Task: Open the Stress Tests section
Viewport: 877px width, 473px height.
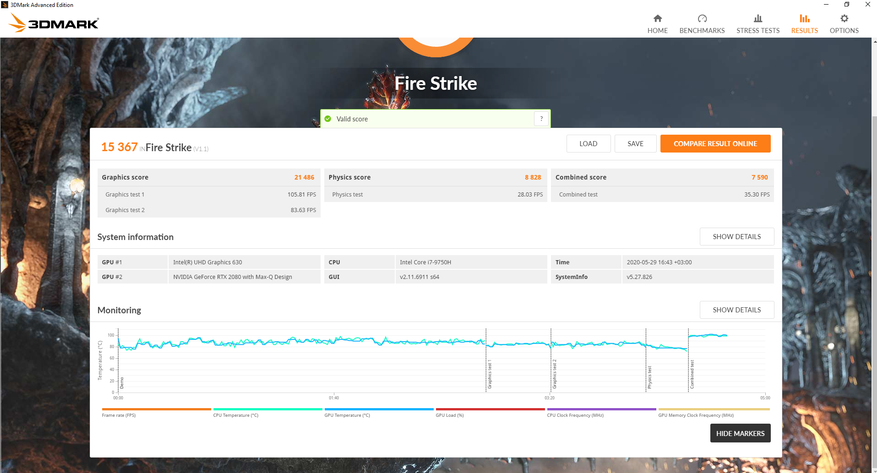Action: coord(757,23)
